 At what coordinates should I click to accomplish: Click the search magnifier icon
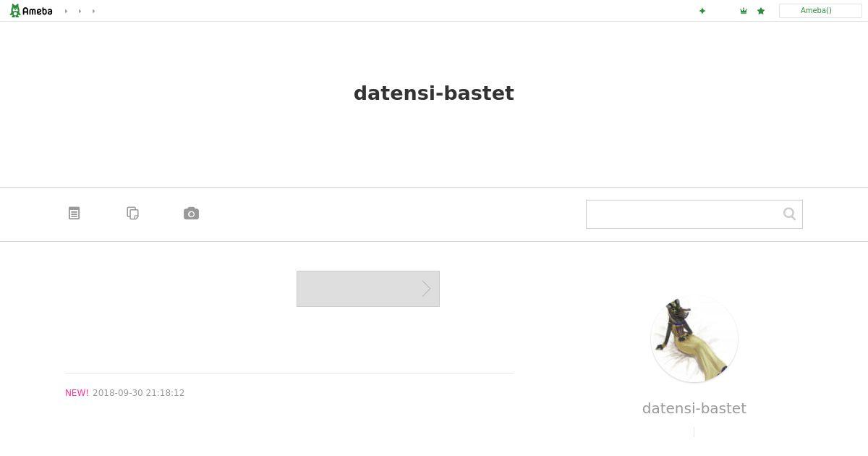pyautogui.click(x=789, y=214)
